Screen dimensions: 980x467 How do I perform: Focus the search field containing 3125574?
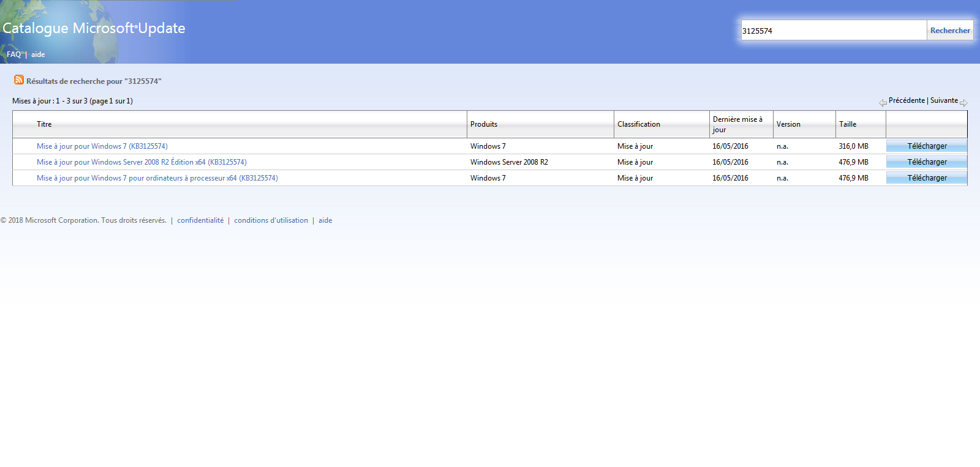point(834,31)
